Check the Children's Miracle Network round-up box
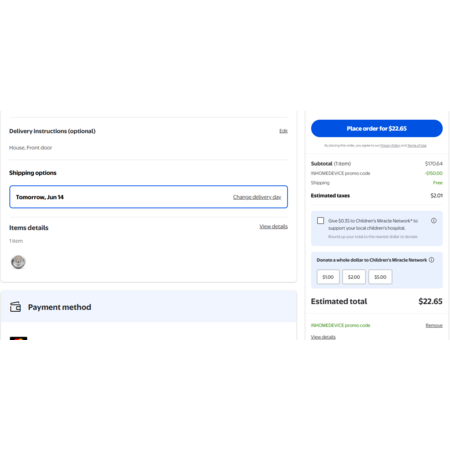Screen dimensions: 450x450 320,221
